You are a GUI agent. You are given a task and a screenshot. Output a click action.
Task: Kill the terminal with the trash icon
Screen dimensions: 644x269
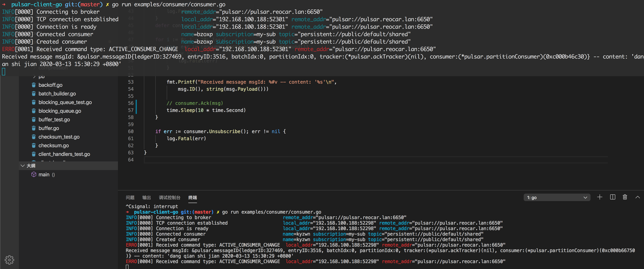[x=625, y=197]
